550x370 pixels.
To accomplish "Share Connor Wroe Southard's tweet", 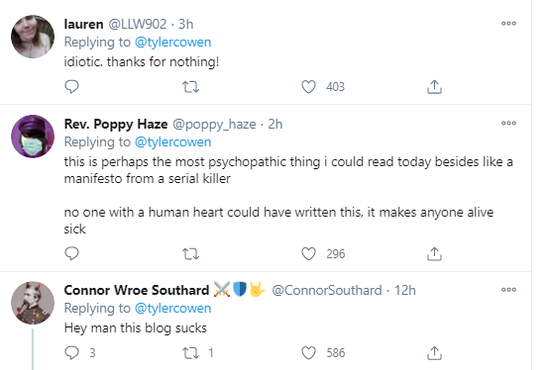I will 434,353.
